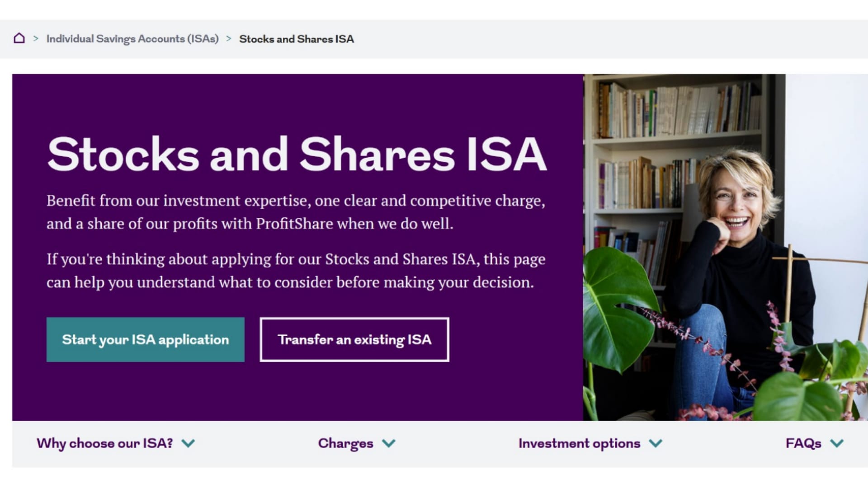This screenshot has width=868, height=488.
Task: Click Start your ISA application
Action: (x=145, y=339)
